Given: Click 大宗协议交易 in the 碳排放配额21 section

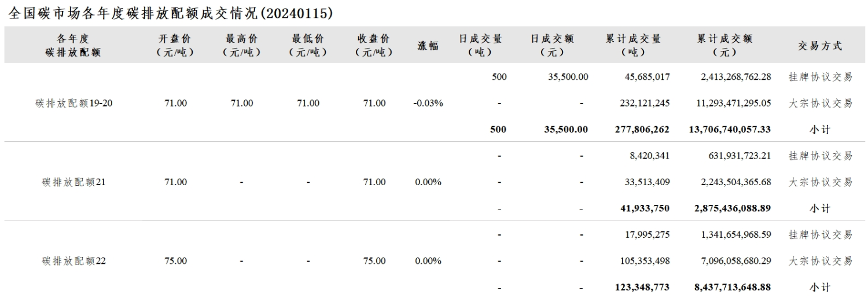Looking at the screenshot, I should [x=820, y=182].
